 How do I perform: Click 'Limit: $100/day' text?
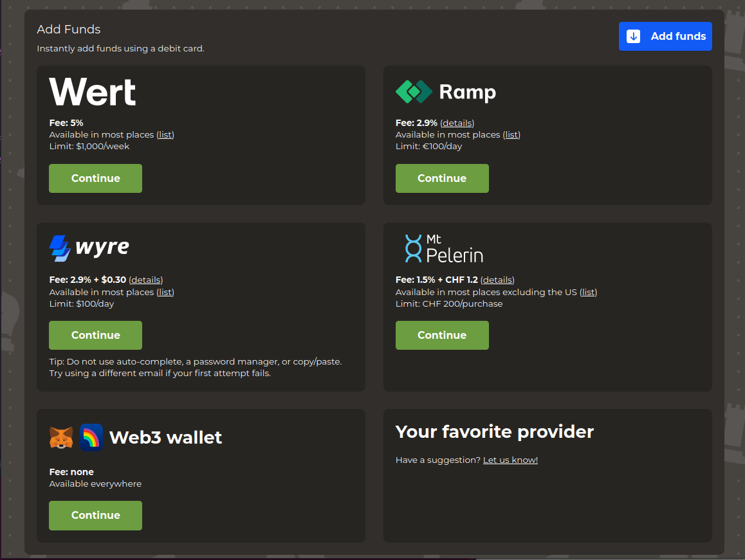[x=82, y=304]
